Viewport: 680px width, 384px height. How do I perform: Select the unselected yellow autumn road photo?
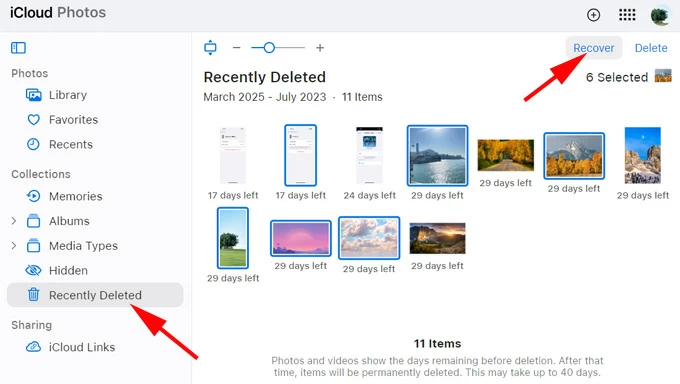coord(506,155)
